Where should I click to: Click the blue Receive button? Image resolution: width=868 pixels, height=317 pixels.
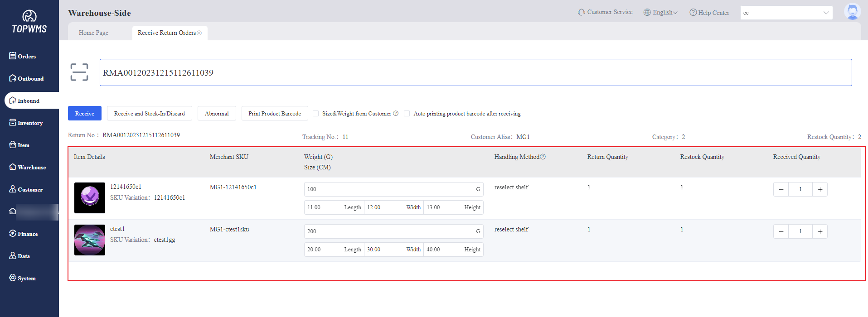click(85, 114)
